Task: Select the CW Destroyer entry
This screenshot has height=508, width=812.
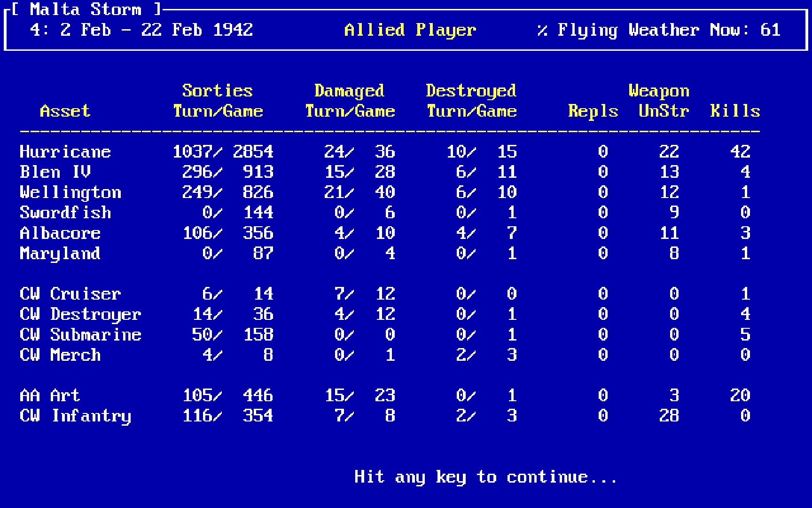Action: pos(80,314)
